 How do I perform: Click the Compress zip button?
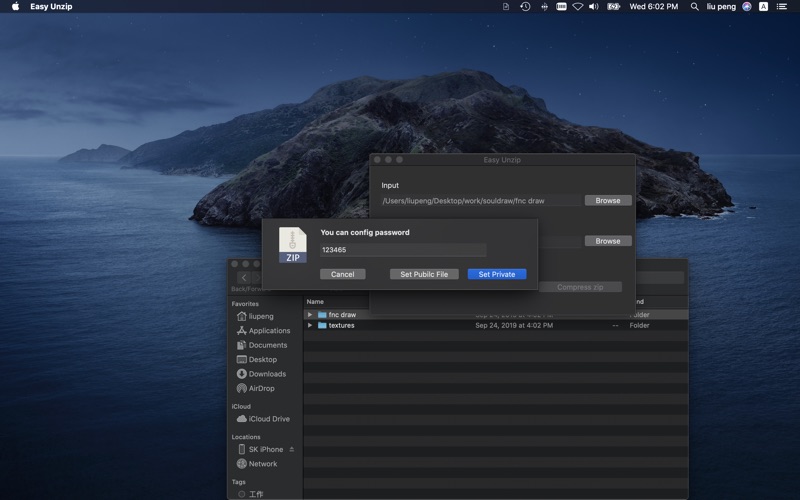[580, 287]
